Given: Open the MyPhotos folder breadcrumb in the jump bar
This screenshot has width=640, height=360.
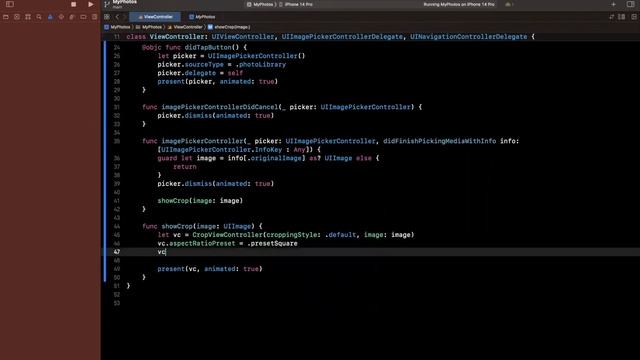Looking at the screenshot, I should (x=149, y=27).
